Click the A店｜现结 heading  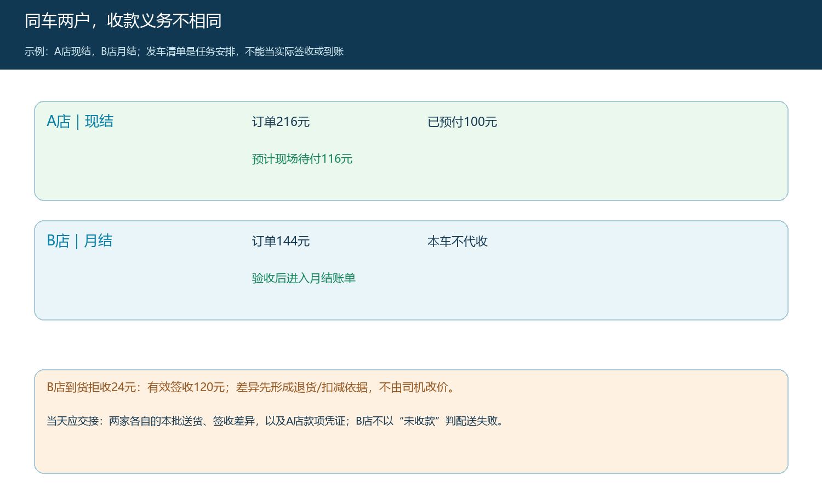point(80,121)
